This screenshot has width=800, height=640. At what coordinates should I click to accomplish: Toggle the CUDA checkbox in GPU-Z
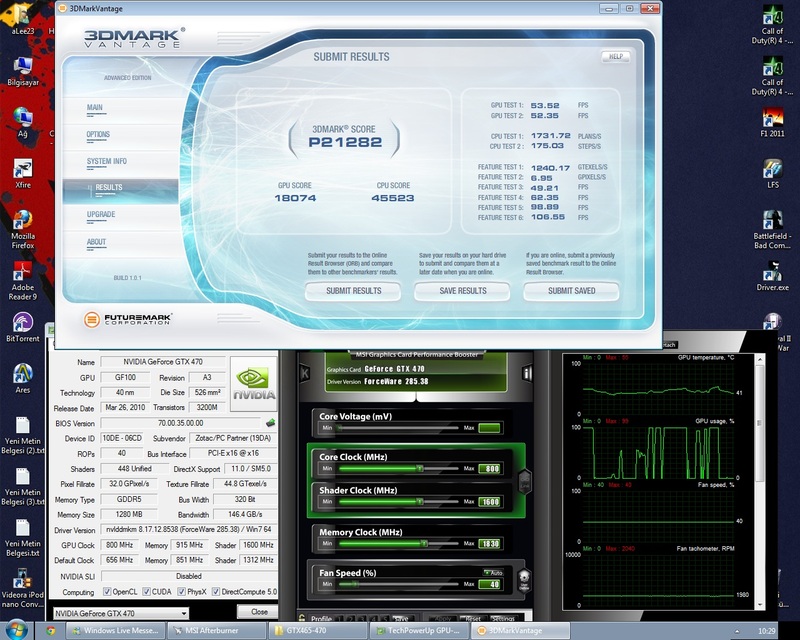(146, 592)
